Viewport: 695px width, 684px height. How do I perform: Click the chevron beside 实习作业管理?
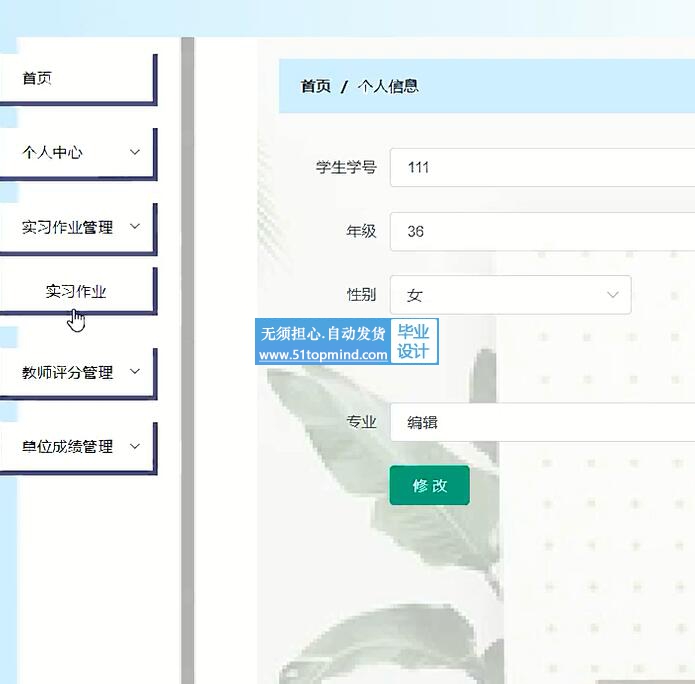click(x=135, y=227)
